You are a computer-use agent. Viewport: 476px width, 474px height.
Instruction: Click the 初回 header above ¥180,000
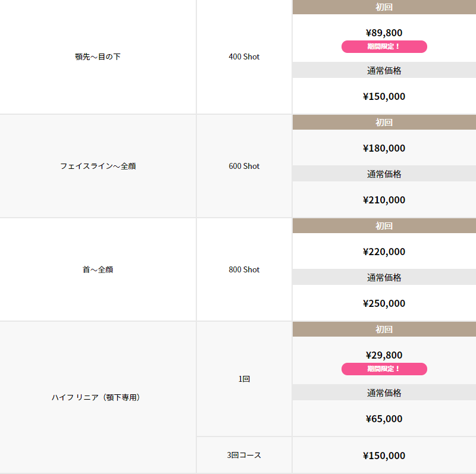pos(384,123)
